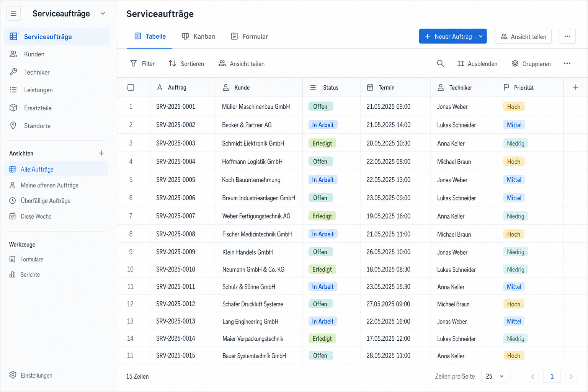
Task: Open the rows per page dropdown
Action: coord(495,376)
